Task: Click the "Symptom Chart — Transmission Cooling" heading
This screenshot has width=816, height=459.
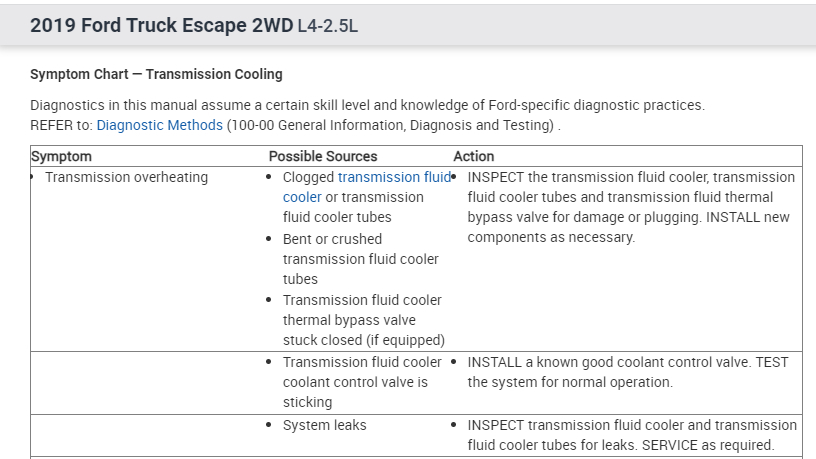Action: click(156, 74)
